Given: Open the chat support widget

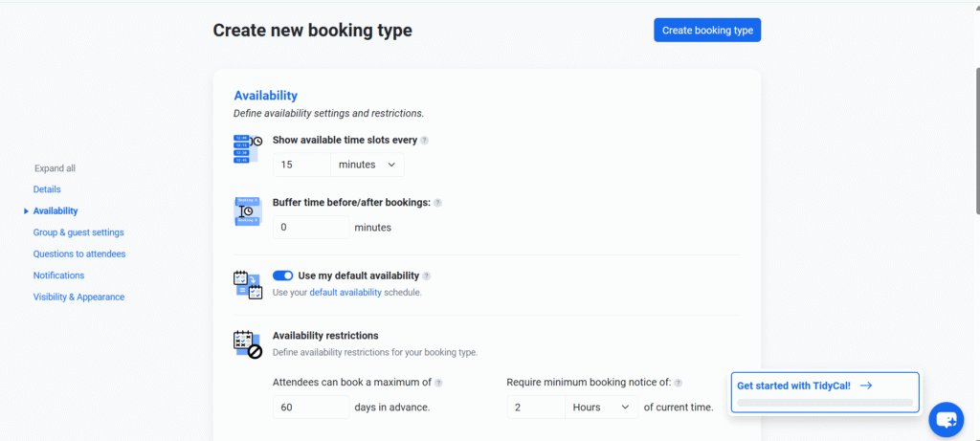Looking at the screenshot, I should point(946,419).
